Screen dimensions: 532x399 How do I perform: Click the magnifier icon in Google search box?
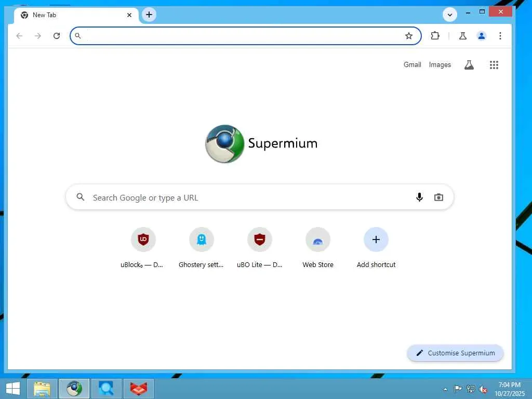(81, 197)
